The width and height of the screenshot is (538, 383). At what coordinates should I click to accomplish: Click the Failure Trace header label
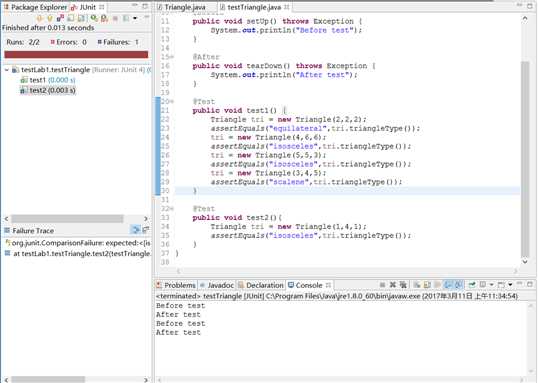click(33, 231)
